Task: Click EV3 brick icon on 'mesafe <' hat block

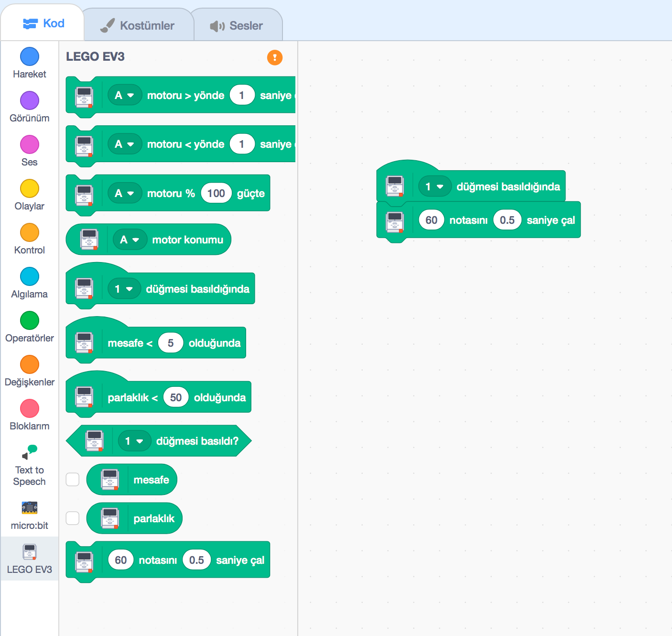Action: [84, 343]
